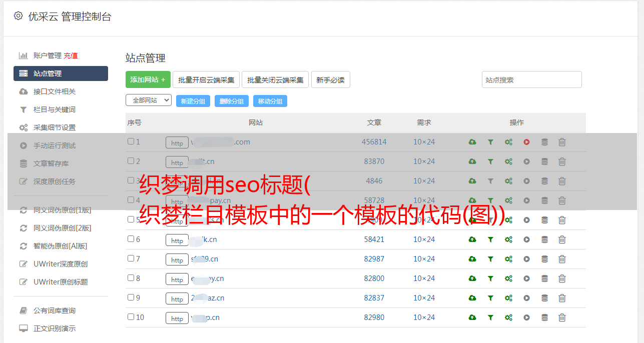Open UWriter深度原创 sidebar item
The width and height of the screenshot is (644, 343).
pyautogui.click(x=61, y=264)
